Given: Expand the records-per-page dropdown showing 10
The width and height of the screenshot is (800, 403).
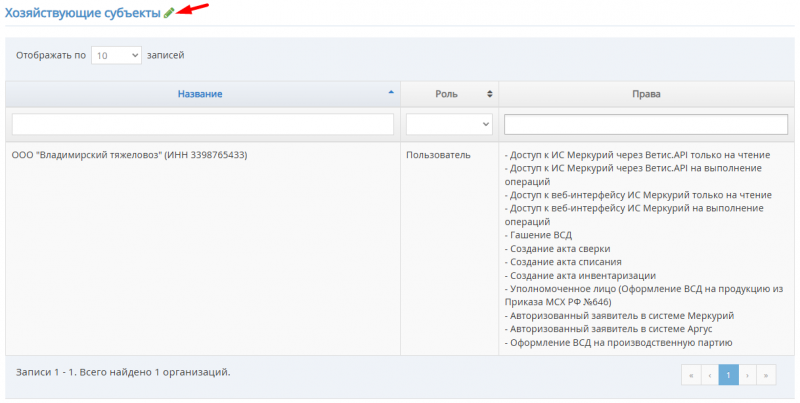Looking at the screenshot, I should click(116, 56).
